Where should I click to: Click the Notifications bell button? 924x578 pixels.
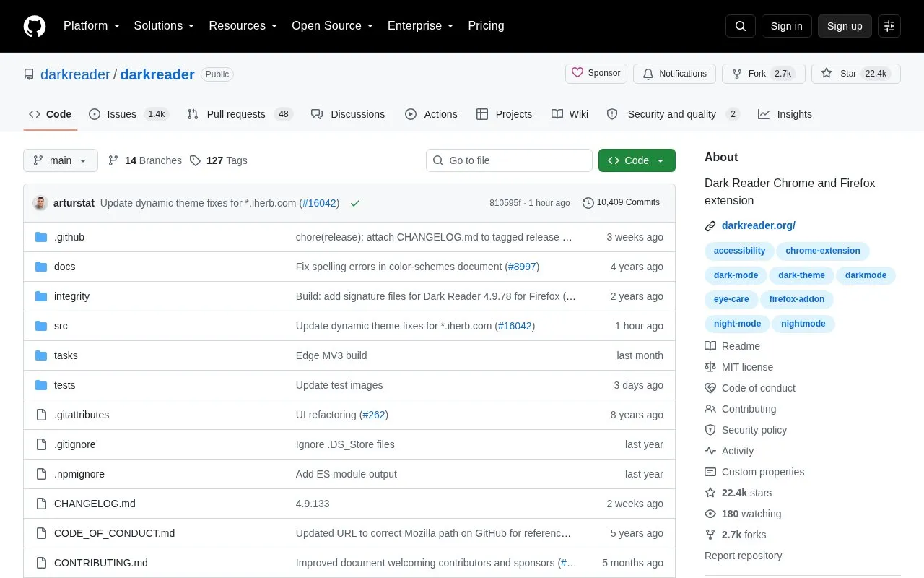[674, 74]
